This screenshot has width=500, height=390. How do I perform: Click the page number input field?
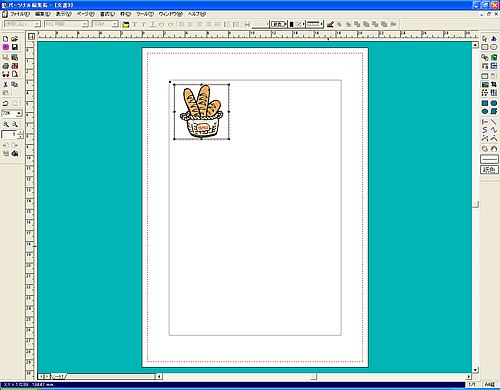click(x=9, y=135)
